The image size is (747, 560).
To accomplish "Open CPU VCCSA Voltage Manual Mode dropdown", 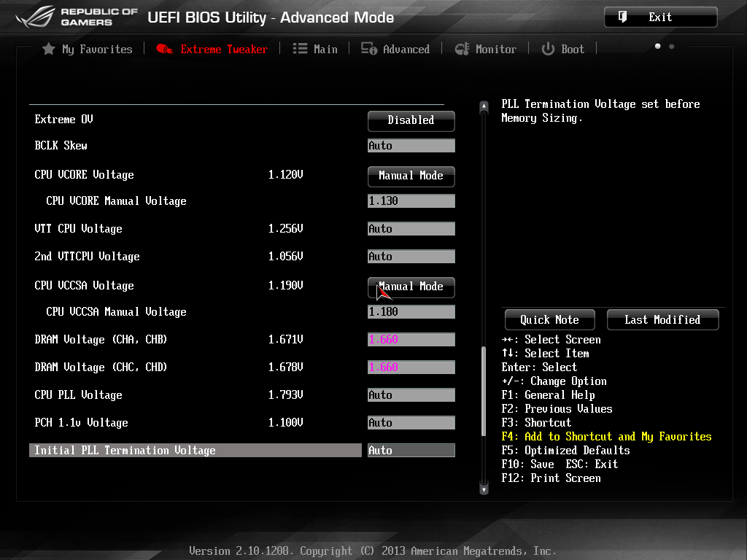I will click(411, 287).
